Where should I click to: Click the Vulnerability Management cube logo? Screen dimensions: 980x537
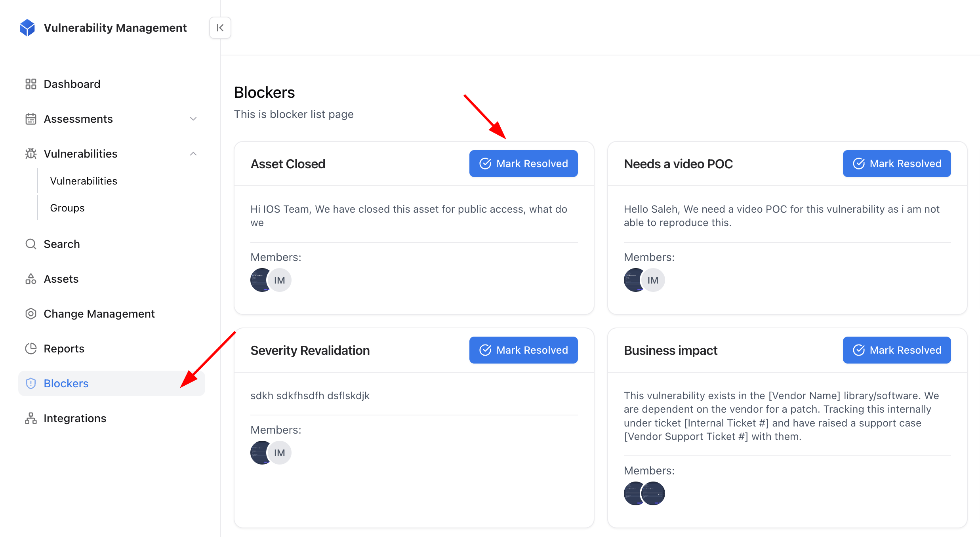27,27
